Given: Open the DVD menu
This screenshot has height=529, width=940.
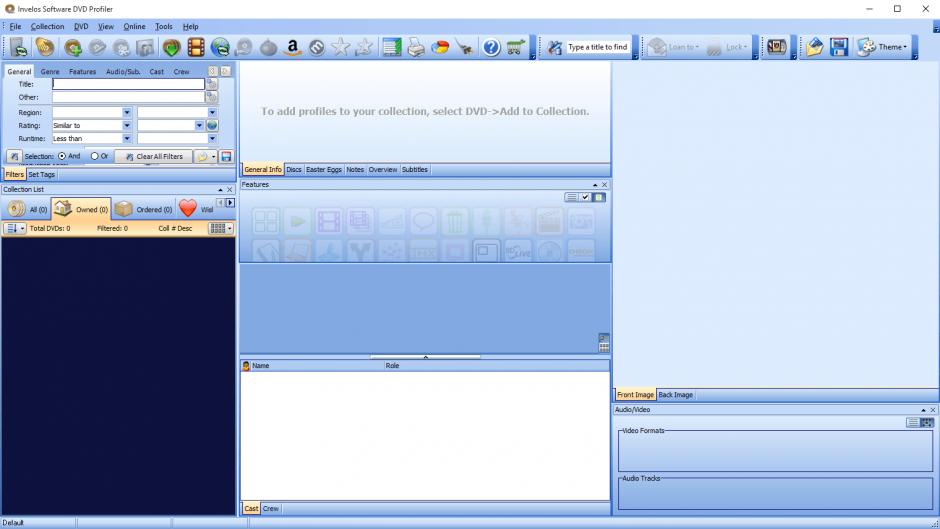Looking at the screenshot, I should click(x=81, y=26).
